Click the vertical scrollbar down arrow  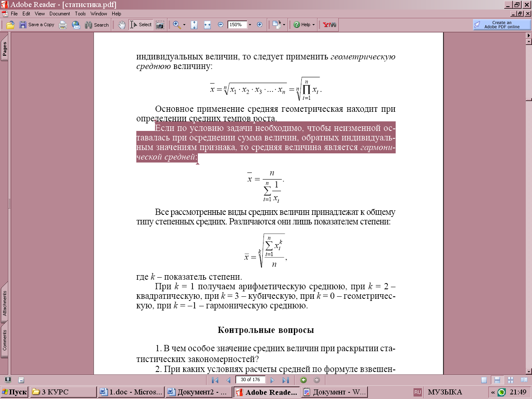529,372
